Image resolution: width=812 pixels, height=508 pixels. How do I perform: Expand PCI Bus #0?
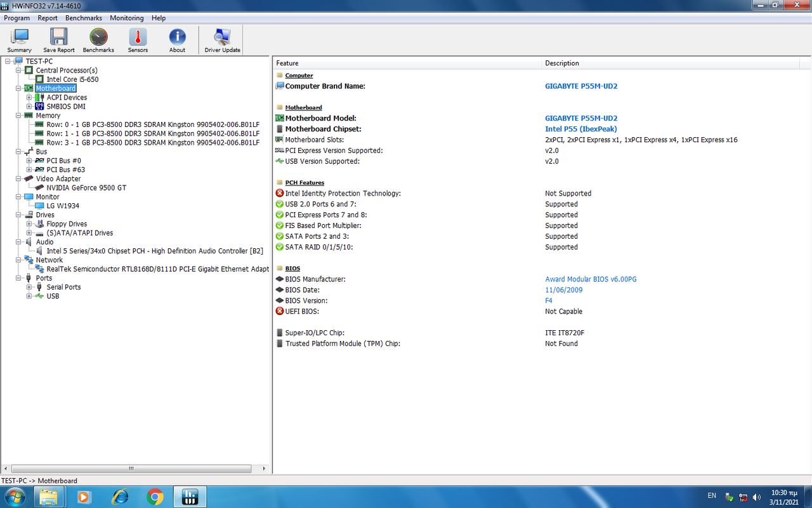(x=29, y=161)
